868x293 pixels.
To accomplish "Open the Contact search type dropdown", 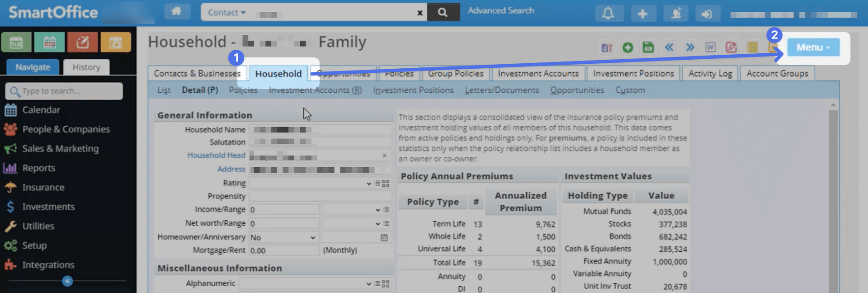I will (227, 13).
